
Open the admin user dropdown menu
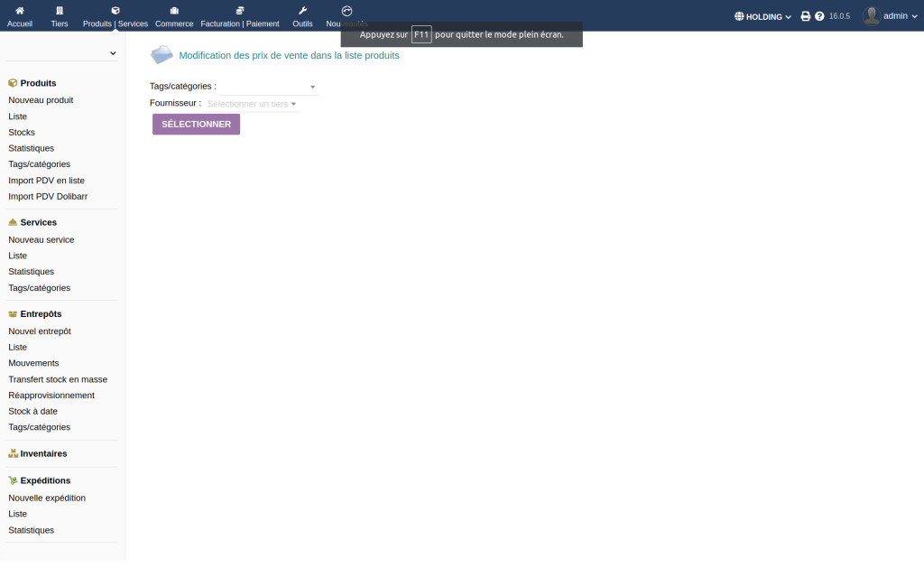coord(900,16)
